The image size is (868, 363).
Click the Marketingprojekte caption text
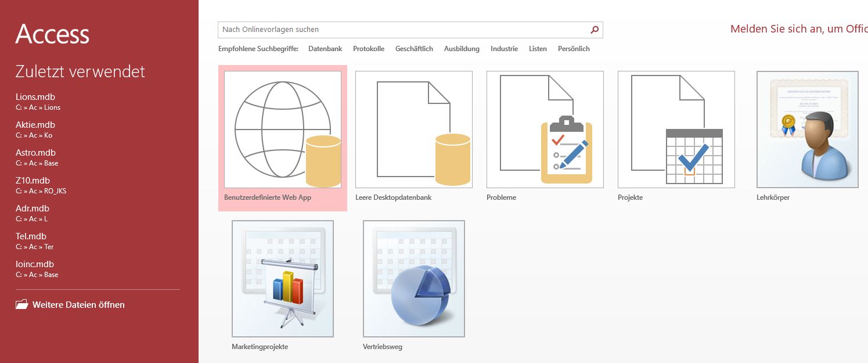[x=260, y=347]
